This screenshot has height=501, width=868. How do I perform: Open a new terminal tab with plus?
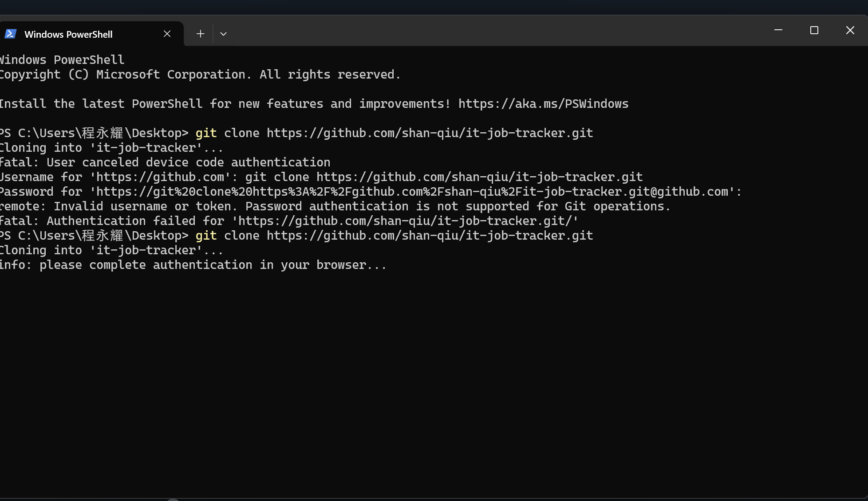click(200, 34)
